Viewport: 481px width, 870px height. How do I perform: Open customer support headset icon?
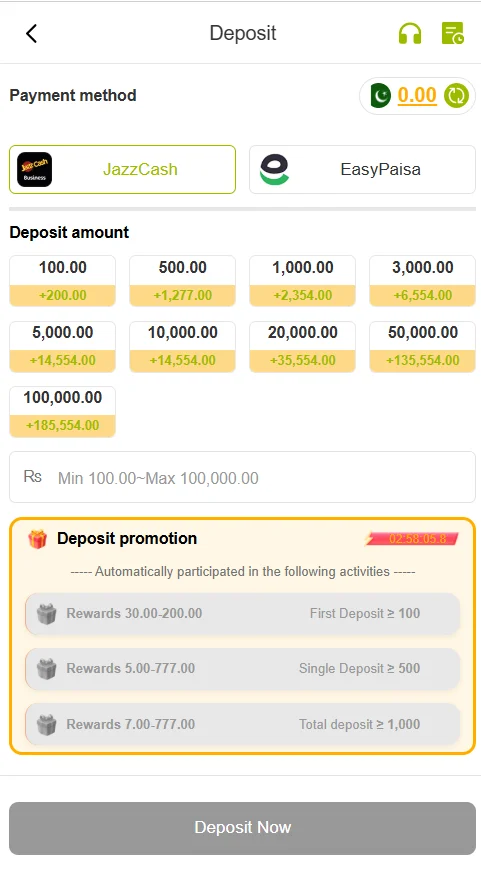(410, 33)
